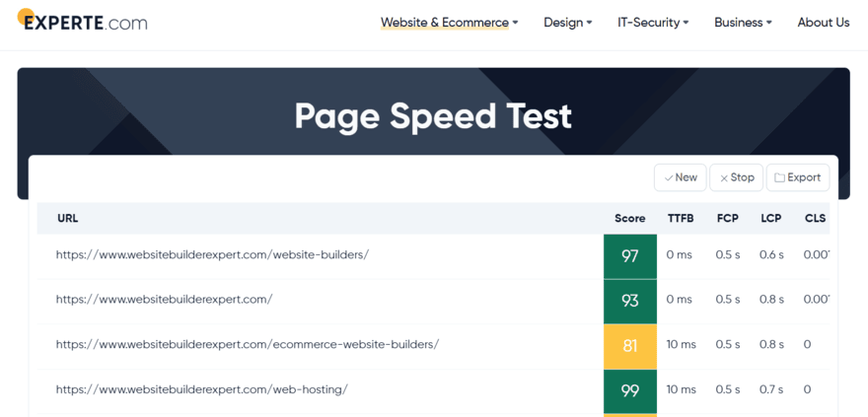Select the green score 93 cell

pyautogui.click(x=630, y=302)
